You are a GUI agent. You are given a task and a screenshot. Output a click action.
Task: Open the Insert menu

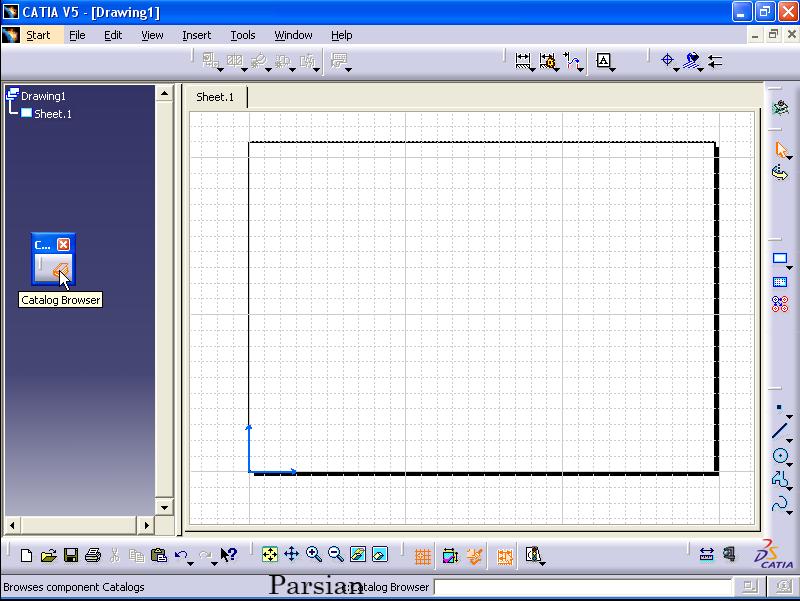196,35
